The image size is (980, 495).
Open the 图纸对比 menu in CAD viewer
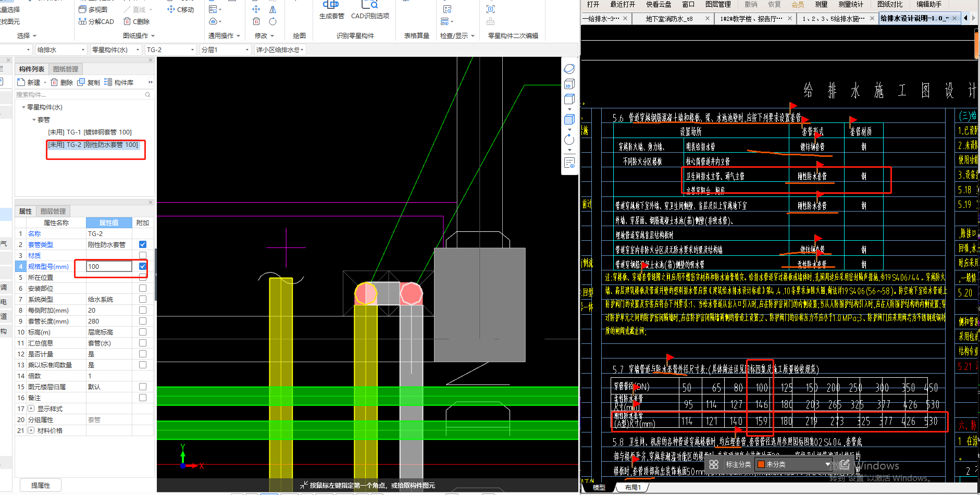click(x=890, y=4)
